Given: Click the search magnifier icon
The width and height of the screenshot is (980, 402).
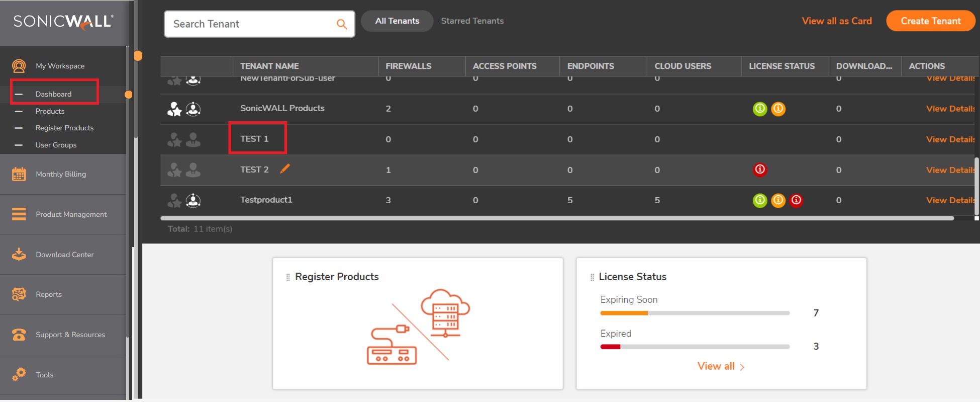Looking at the screenshot, I should [342, 24].
